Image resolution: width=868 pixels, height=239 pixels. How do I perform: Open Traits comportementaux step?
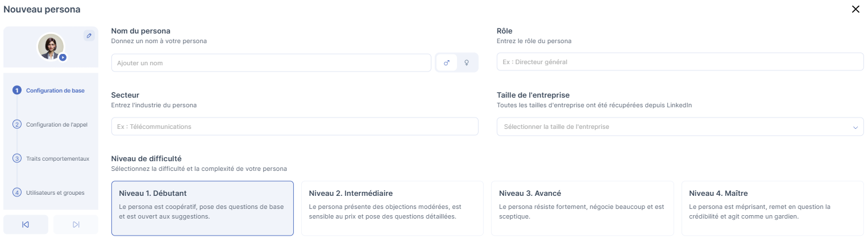pyautogui.click(x=57, y=158)
